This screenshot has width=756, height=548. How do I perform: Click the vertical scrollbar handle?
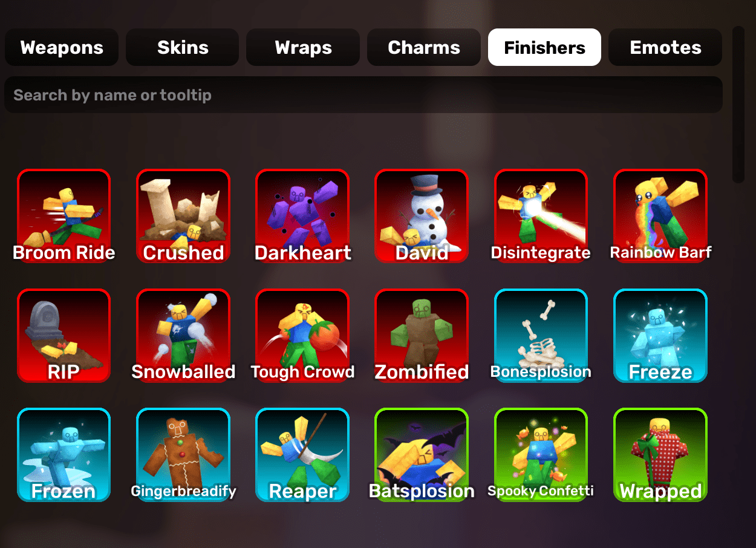click(x=738, y=104)
